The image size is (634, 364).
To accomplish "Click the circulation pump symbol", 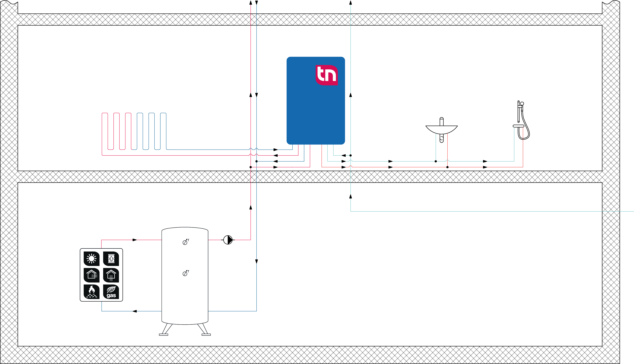I will click(x=228, y=240).
